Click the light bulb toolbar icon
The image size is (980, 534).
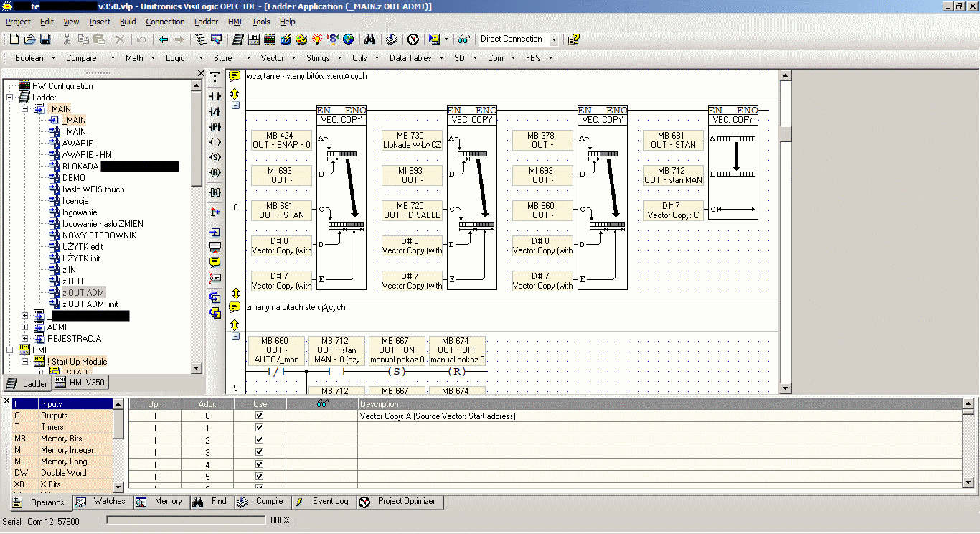point(316,39)
